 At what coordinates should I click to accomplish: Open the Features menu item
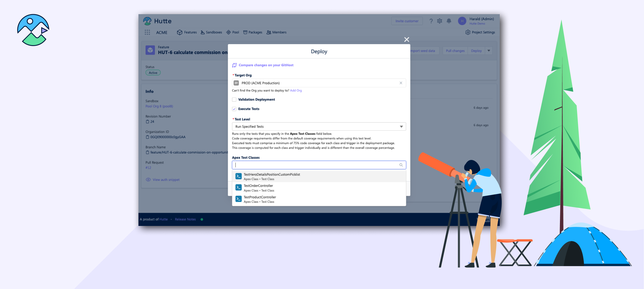pos(187,32)
